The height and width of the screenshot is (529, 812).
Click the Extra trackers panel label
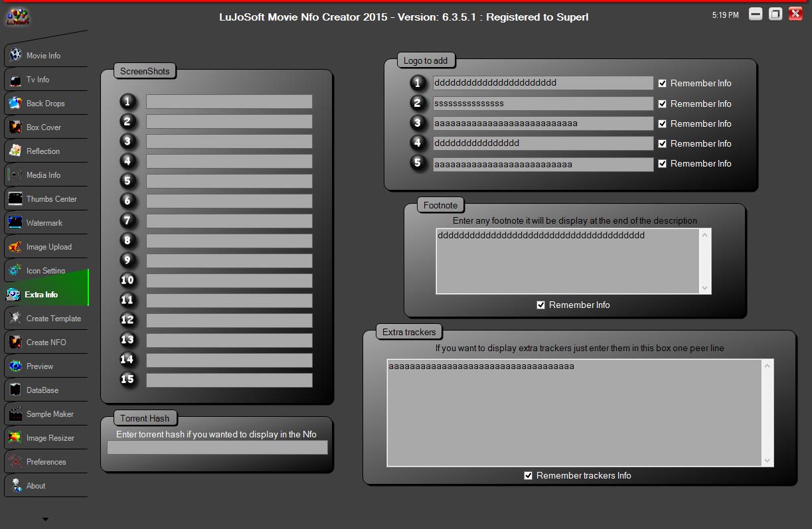coord(409,332)
